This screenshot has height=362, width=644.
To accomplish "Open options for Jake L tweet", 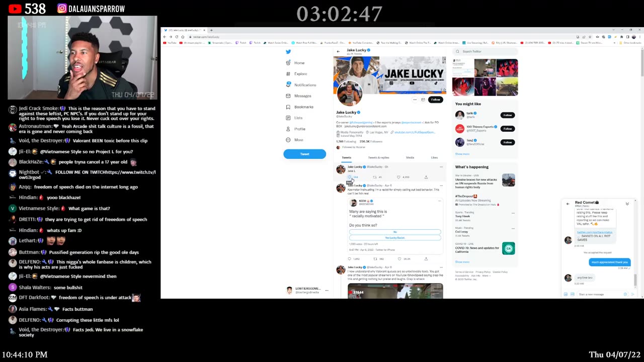I will [x=441, y=167].
